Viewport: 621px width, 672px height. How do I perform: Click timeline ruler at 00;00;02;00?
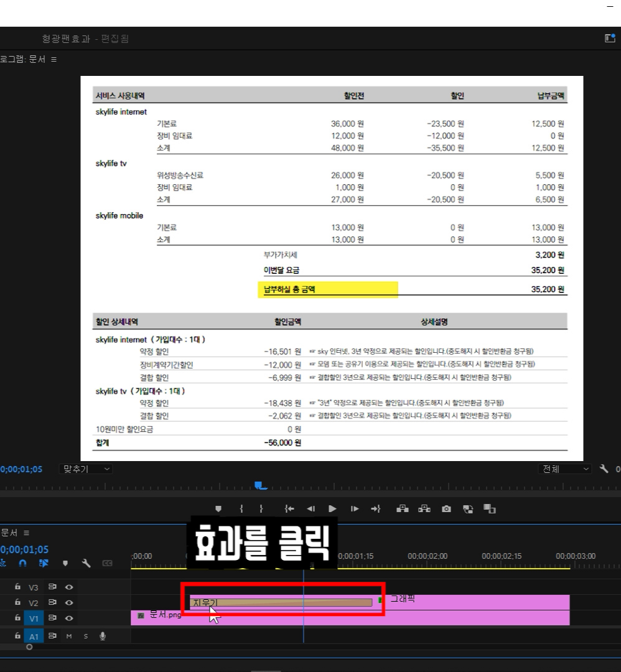(x=427, y=556)
